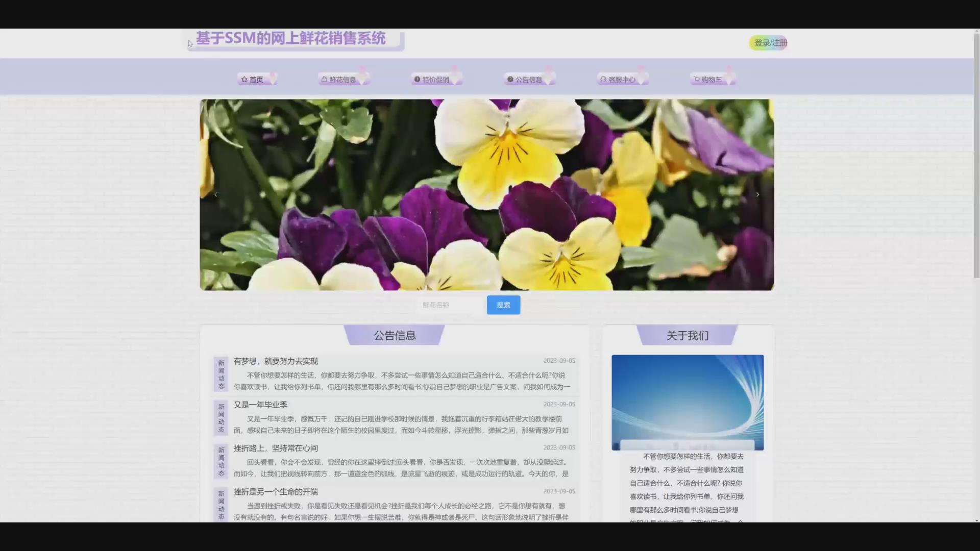Open the article 挫折是另一个生命的开端
This screenshot has height=551, width=980.
point(276,492)
